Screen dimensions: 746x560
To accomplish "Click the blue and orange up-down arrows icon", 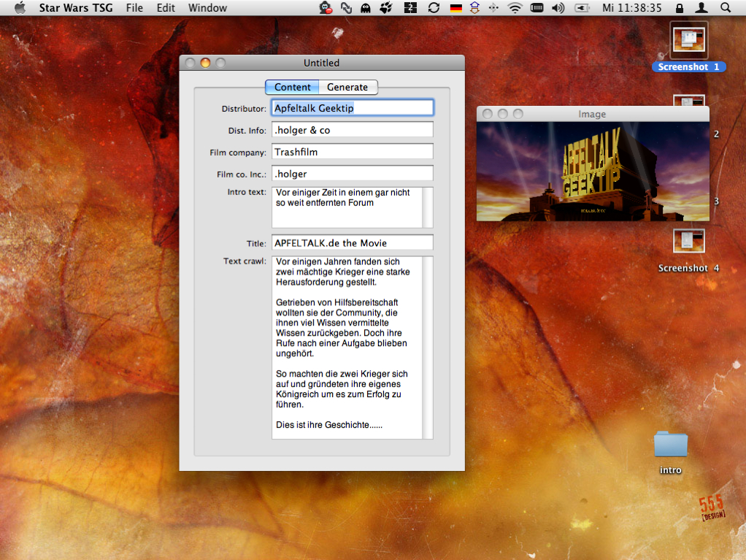I will tap(474, 7).
